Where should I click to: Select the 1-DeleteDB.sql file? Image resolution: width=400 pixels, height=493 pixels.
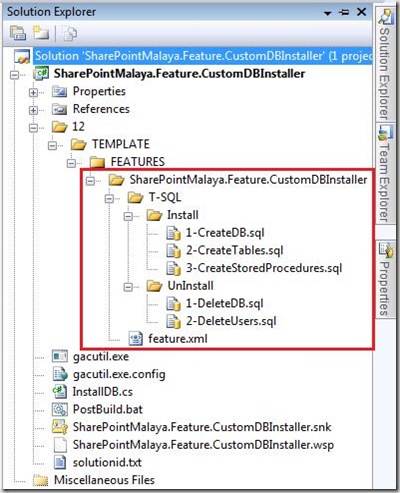tap(225, 303)
